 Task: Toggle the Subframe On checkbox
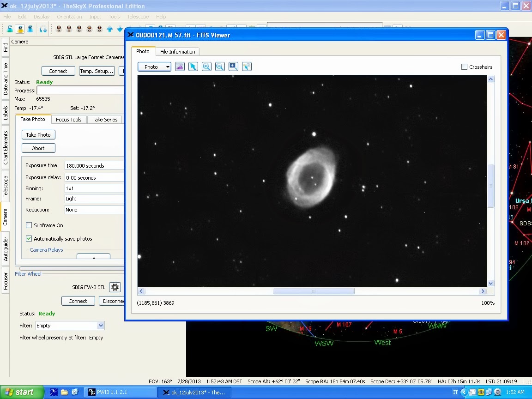29,225
